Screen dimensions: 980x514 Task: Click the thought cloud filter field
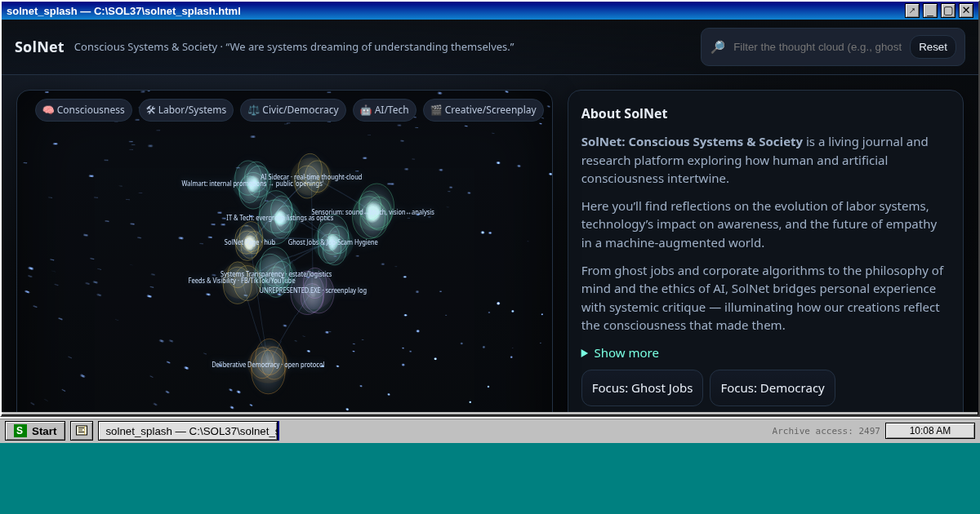817,47
